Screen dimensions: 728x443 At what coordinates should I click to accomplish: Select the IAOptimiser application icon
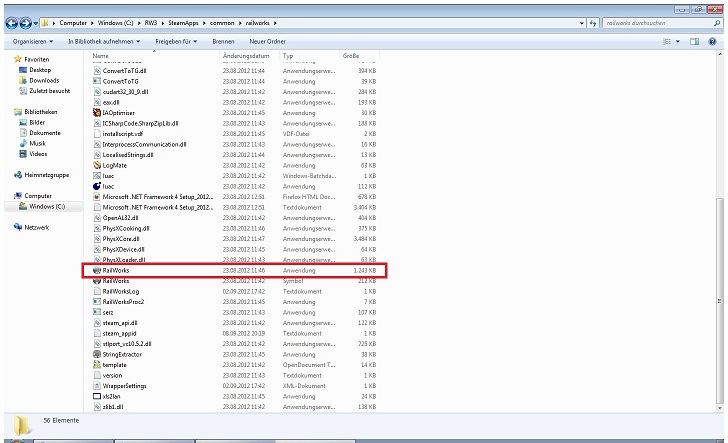point(96,112)
